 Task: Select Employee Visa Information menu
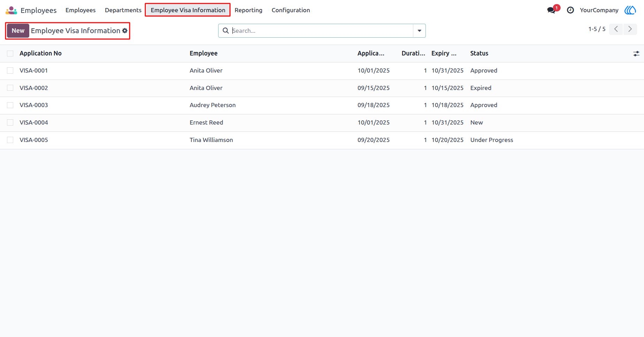(x=188, y=10)
